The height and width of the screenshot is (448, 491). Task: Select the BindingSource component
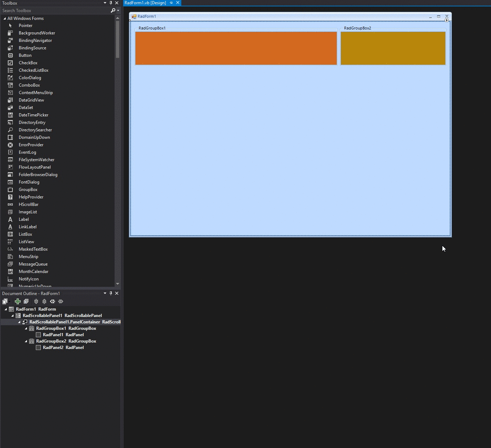point(32,48)
